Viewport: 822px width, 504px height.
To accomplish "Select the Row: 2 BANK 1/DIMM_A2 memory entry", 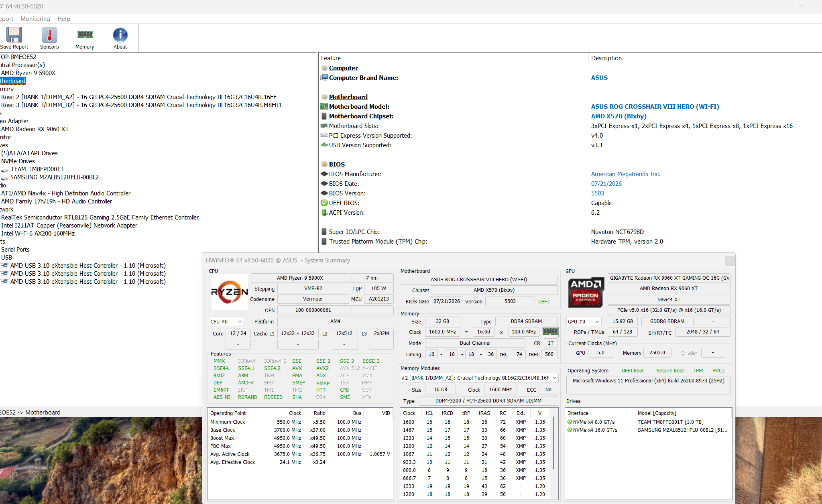I will (139, 97).
